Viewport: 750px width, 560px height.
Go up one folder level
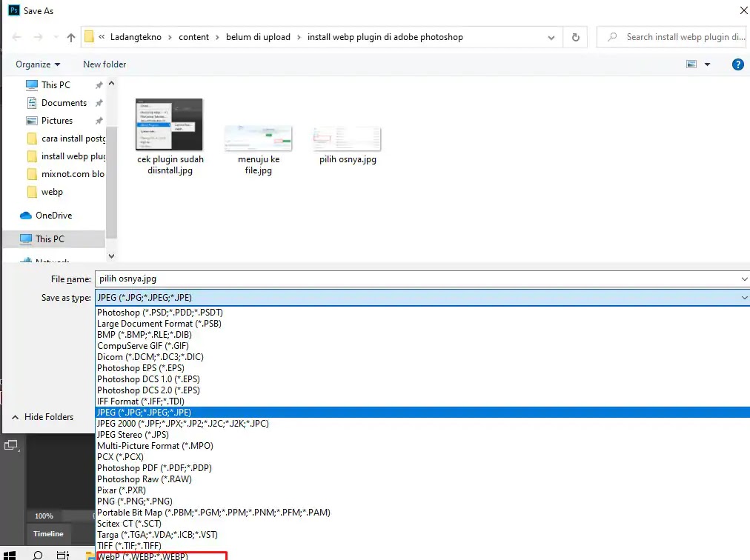(x=71, y=37)
